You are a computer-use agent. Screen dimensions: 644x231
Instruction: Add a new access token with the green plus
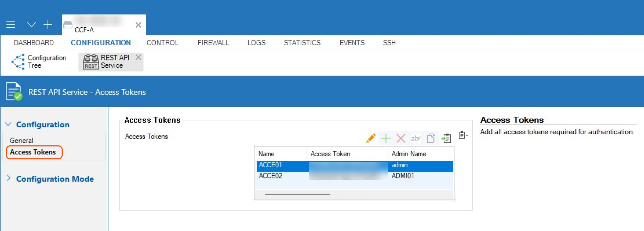tap(386, 138)
